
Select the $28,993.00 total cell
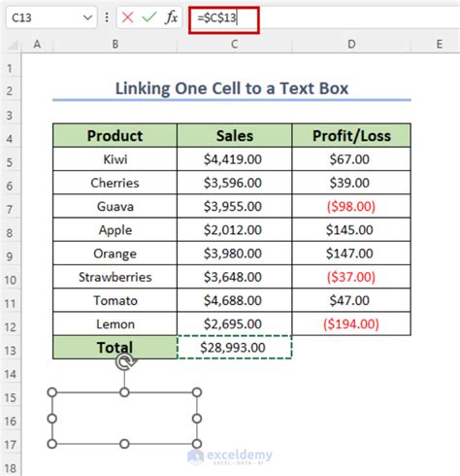(235, 347)
